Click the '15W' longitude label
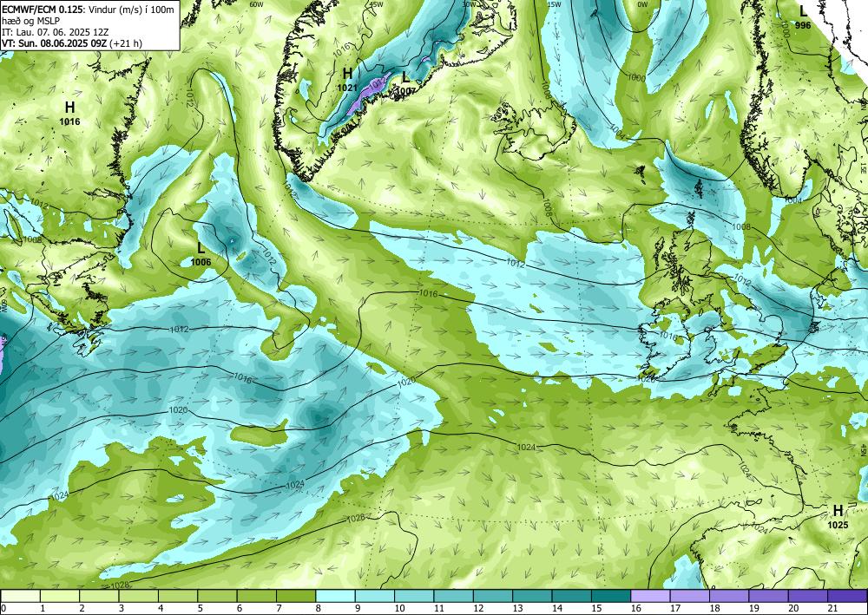The width and height of the screenshot is (868, 615). (554, 4)
